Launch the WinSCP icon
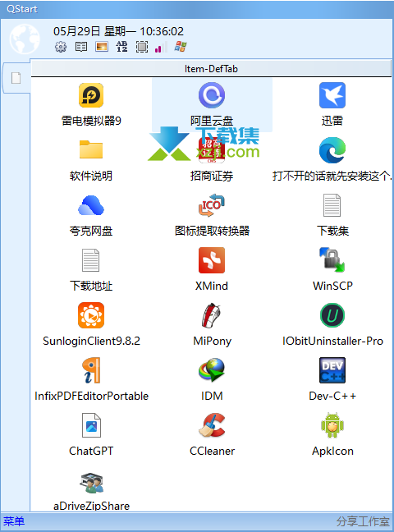 click(x=332, y=260)
